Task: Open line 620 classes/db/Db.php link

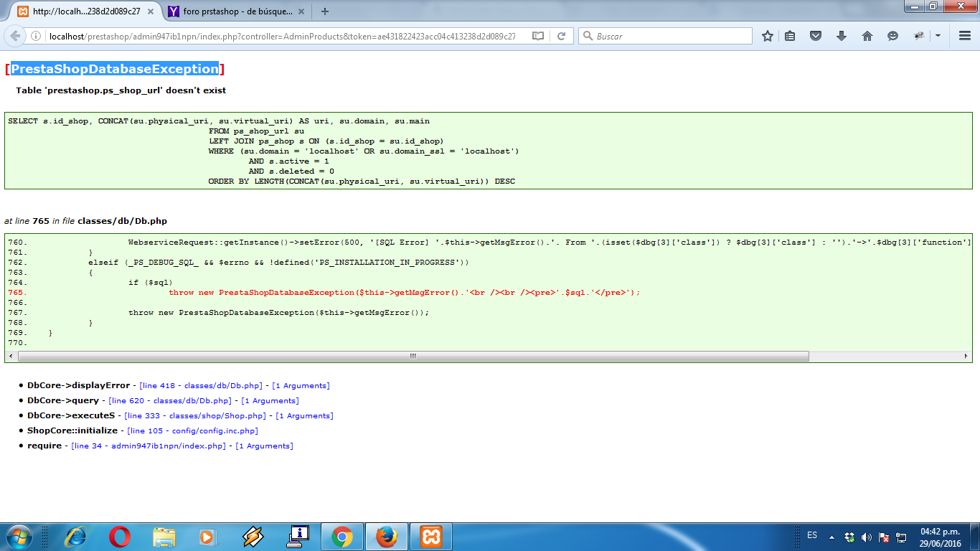Action: pyautogui.click(x=170, y=401)
